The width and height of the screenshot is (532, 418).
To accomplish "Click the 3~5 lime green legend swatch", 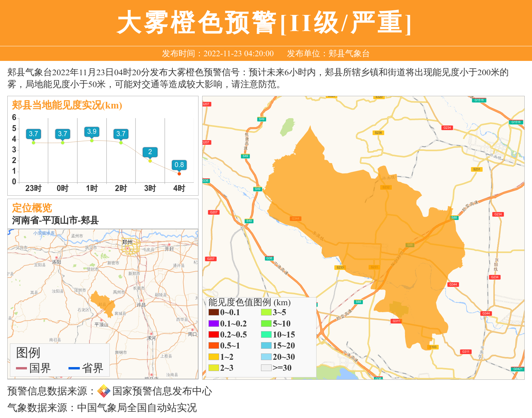I will click(x=266, y=312).
